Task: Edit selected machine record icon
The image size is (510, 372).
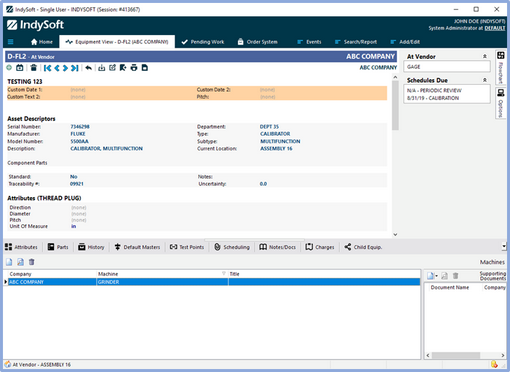Action: click(20, 262)
